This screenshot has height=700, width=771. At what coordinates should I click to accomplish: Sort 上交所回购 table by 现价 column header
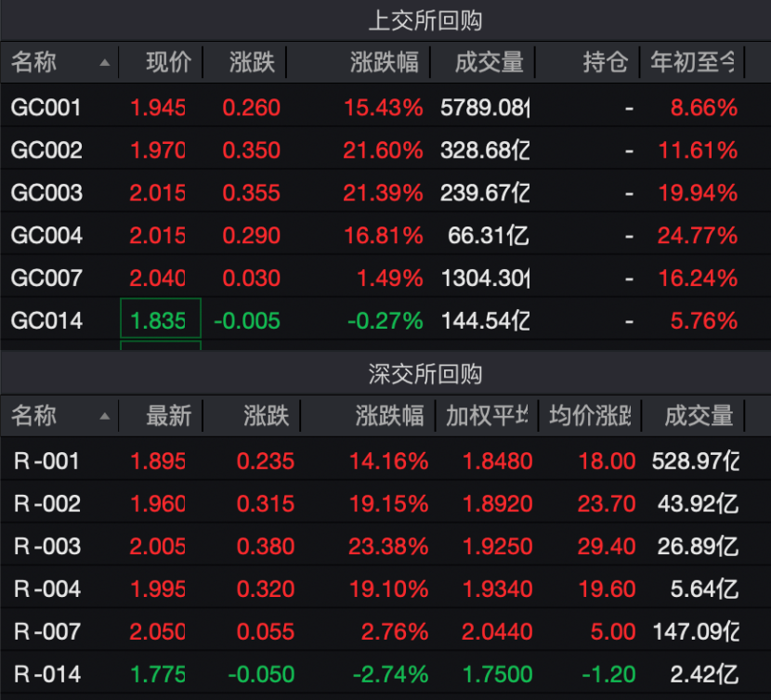click(168, 62)
